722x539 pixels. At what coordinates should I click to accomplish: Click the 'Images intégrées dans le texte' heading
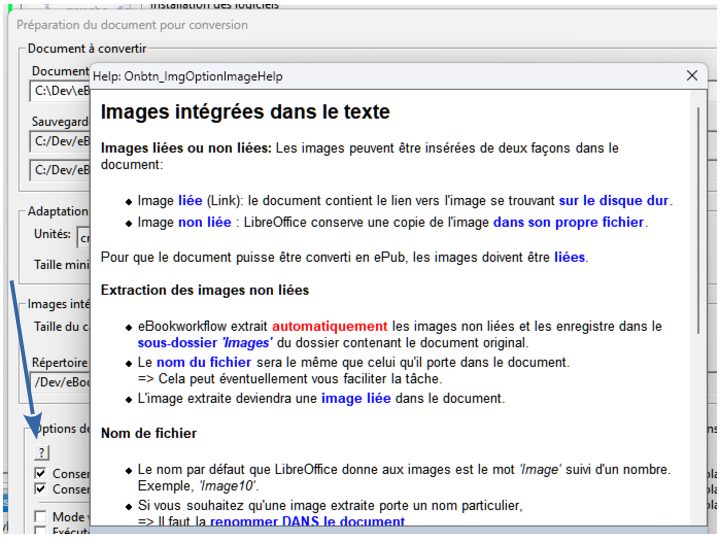(245, 112)
